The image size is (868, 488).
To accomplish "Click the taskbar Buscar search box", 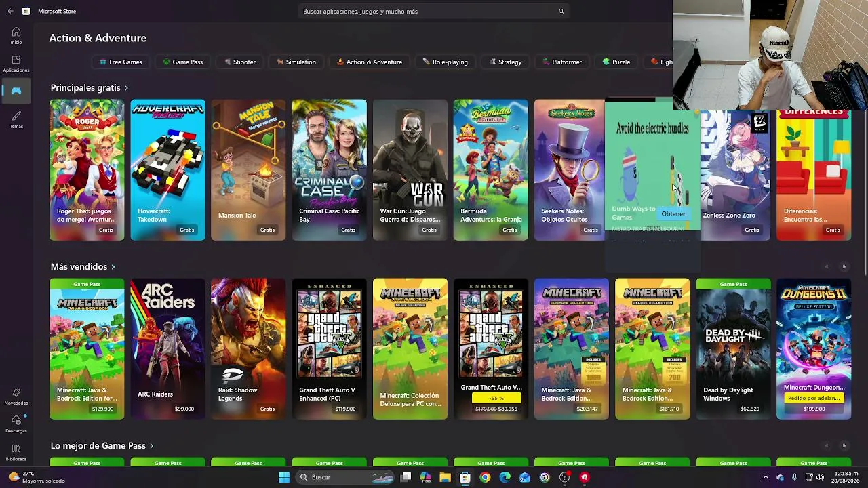I will tap(346, 477).
